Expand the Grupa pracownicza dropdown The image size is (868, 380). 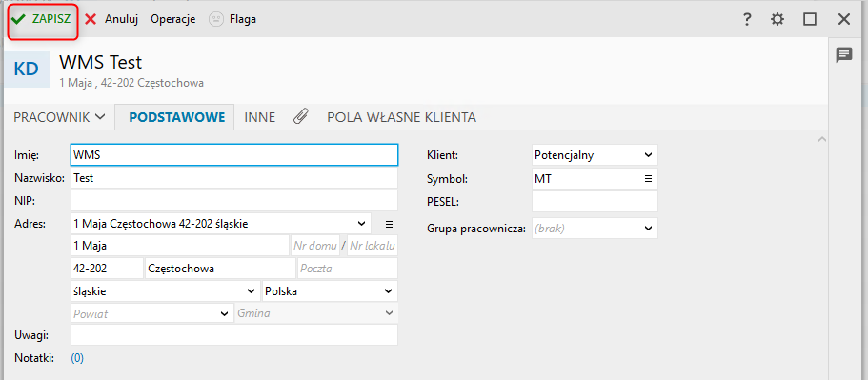pyautogui.click(x=595, y=229)
